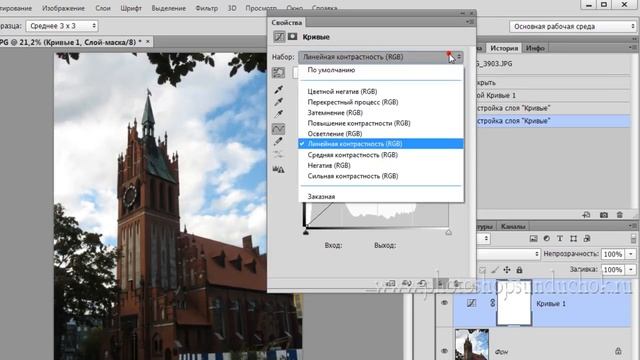This screenshot has width=640, height=360.
Task: Move the white point input slider
Action: (449, 233)
